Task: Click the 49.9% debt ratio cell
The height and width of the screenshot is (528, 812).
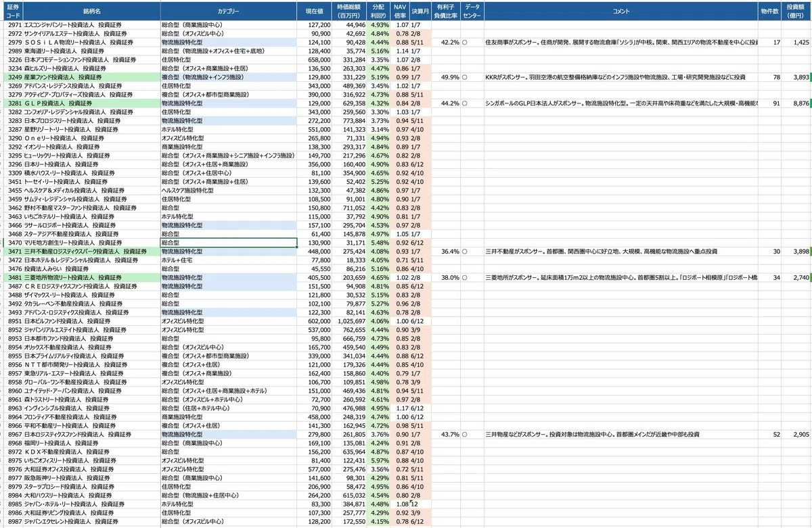Action: click(445, 77)
